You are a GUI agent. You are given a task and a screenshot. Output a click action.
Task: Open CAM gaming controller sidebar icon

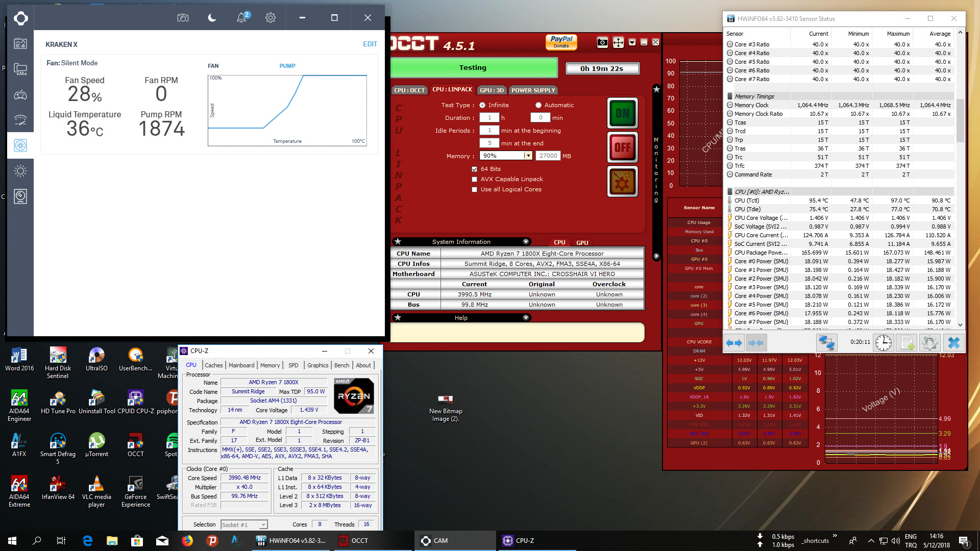click(20, 95)
